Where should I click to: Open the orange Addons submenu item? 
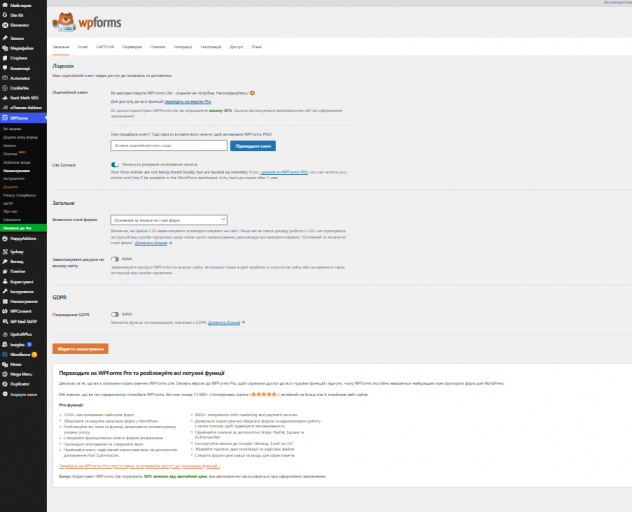pos(10,187)
